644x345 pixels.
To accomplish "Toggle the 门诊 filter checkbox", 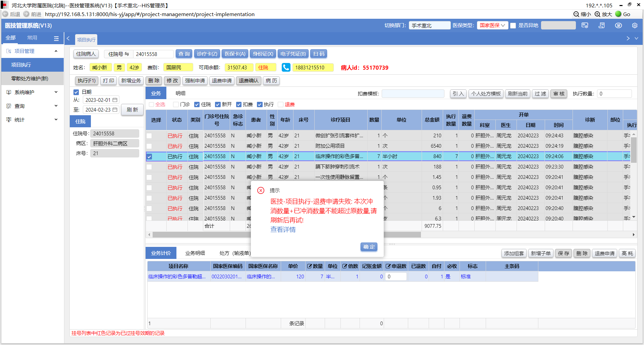I will [x=176, y=105].
